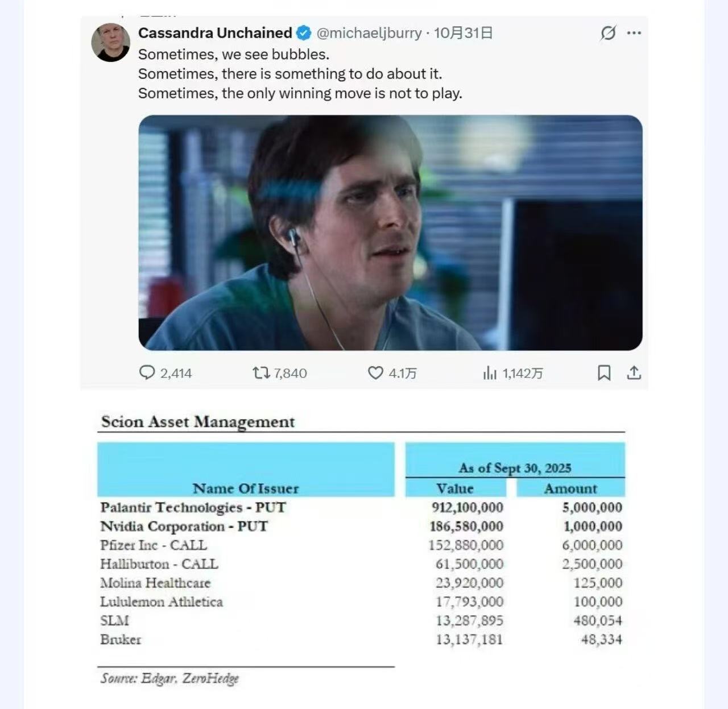
Task: Click the 4.1万 likes count
Action: 403,374
